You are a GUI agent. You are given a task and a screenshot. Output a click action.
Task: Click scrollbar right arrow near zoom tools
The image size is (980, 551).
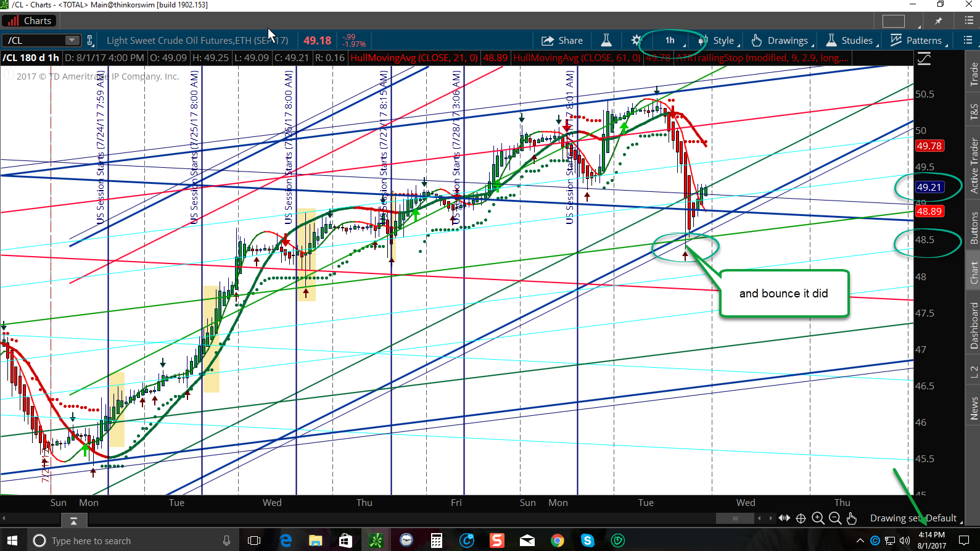pyautogui.click(x=770, y=518)
